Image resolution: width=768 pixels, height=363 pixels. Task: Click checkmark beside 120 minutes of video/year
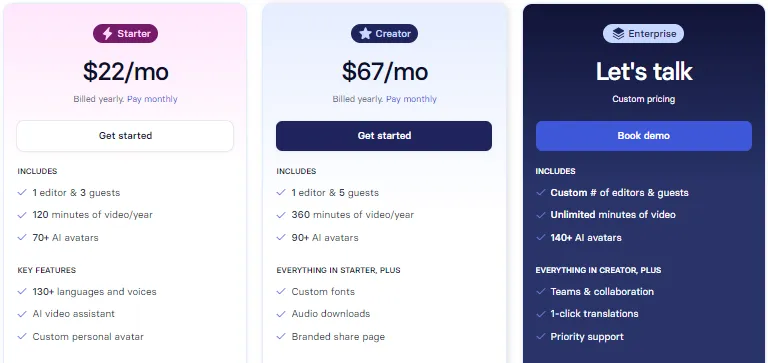click(22, 215)
